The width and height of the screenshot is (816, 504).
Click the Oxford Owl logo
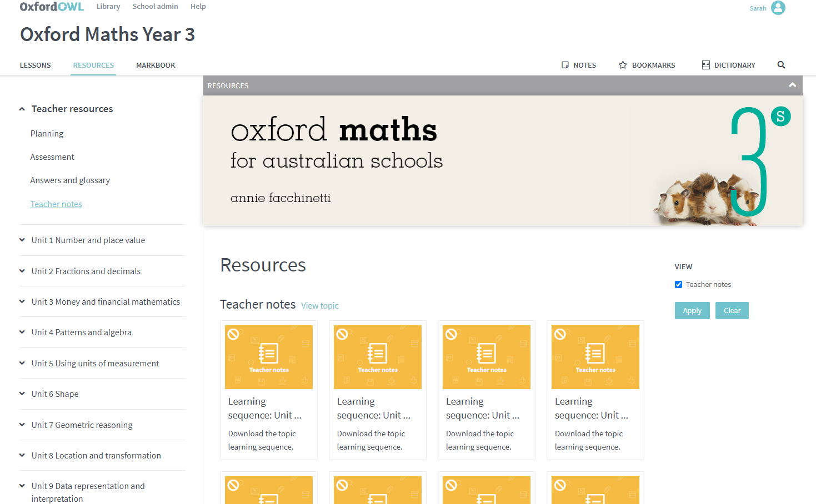pyautogui.click(x=52, y=7)
